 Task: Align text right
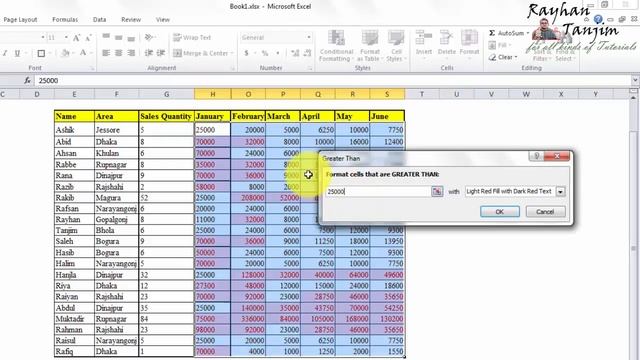[131, 53]
